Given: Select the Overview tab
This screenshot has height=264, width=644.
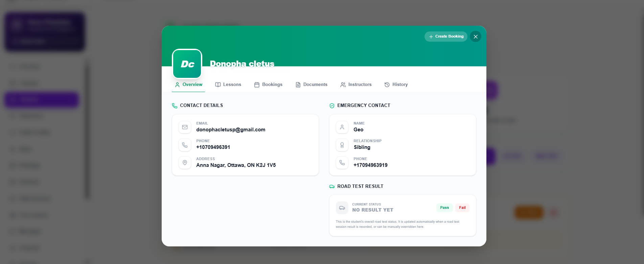Looking at the screenshot, I should click(188, 85).
